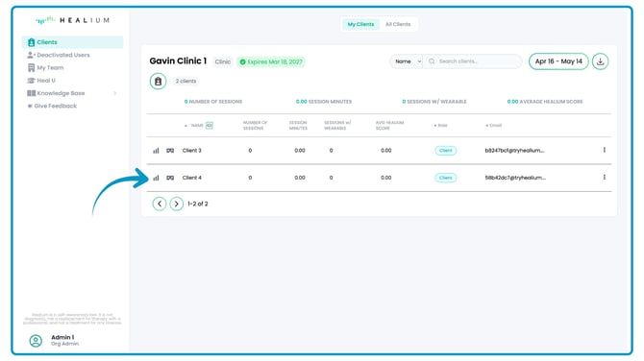The image size is (644, 361).
Task: Switch to the All Clients tab
Action: (398, 24)
